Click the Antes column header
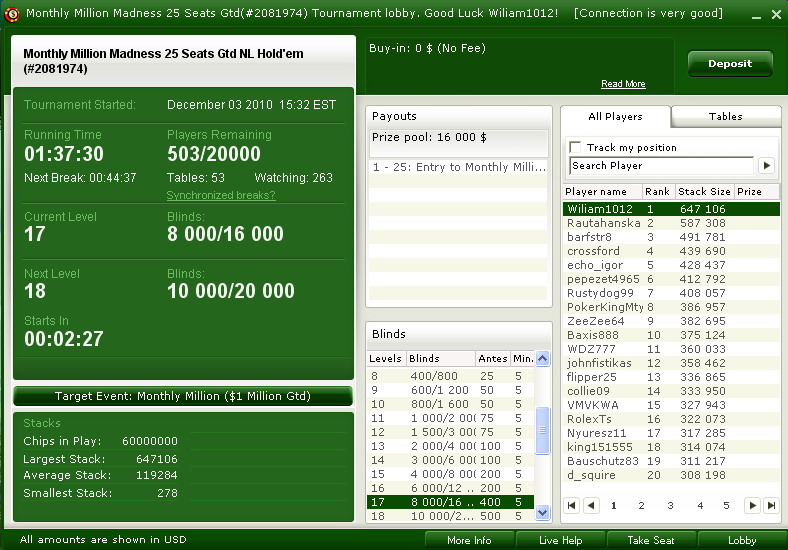The width and height of the screenshot is (788, 550). (492, 358)
